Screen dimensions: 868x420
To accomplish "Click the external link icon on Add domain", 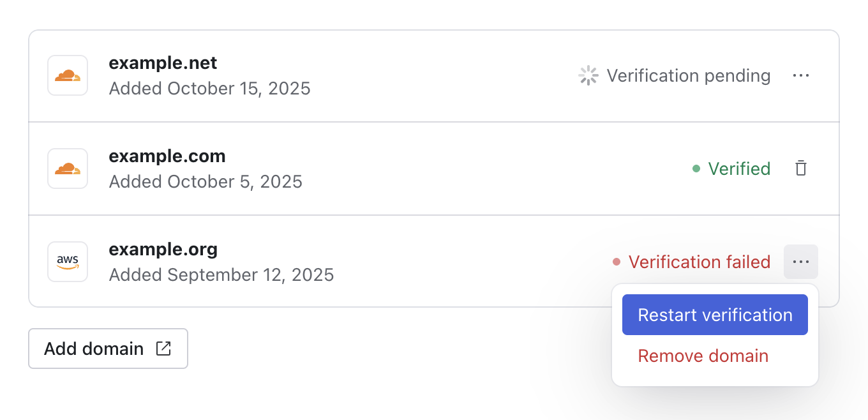I will point(163,348).
